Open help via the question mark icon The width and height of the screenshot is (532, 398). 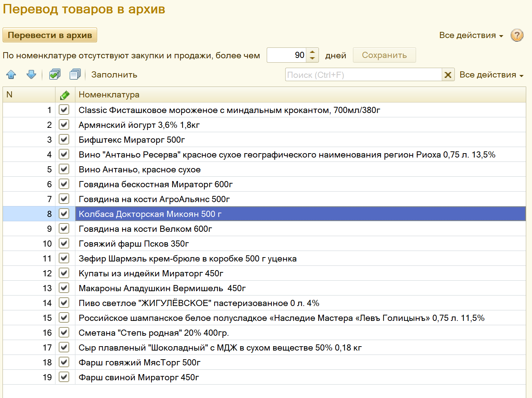[x=517, y=35]
